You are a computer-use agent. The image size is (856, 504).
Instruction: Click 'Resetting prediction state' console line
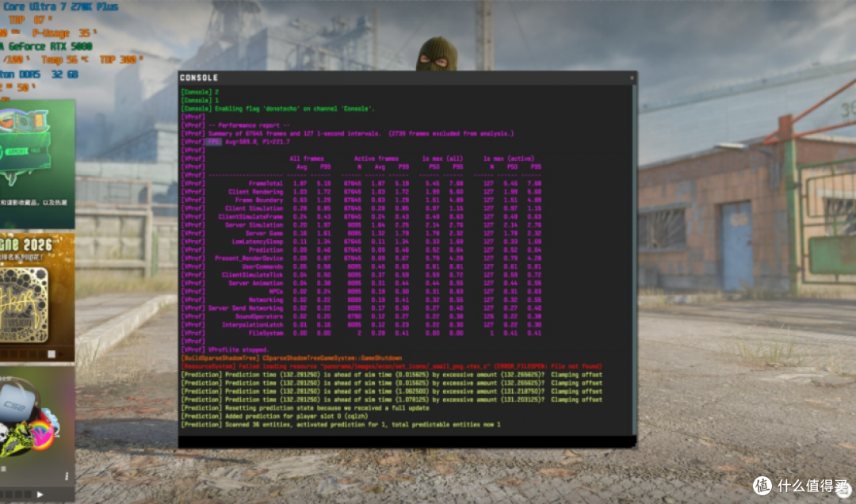[x=305, y=408]
